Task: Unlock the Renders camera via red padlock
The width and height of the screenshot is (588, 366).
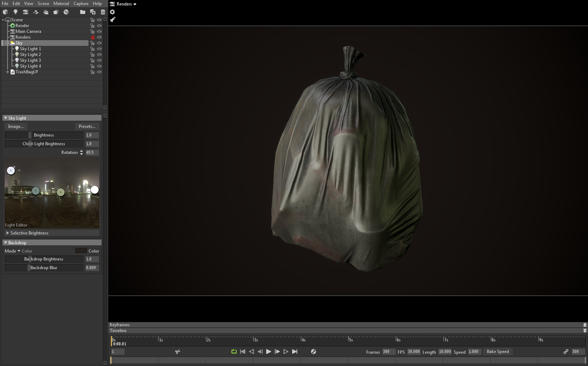Action: [92, 37]
